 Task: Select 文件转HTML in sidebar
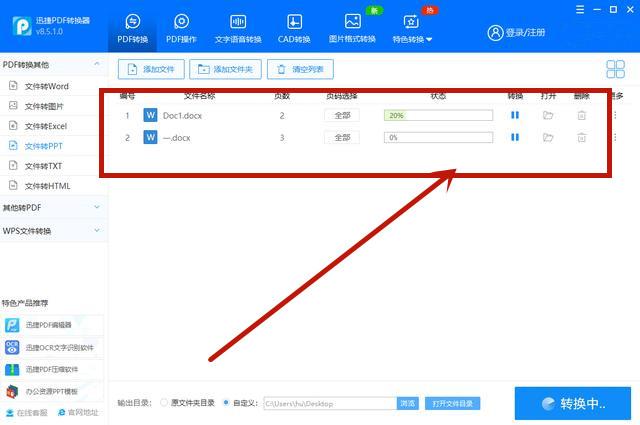[x=47, y=186]
